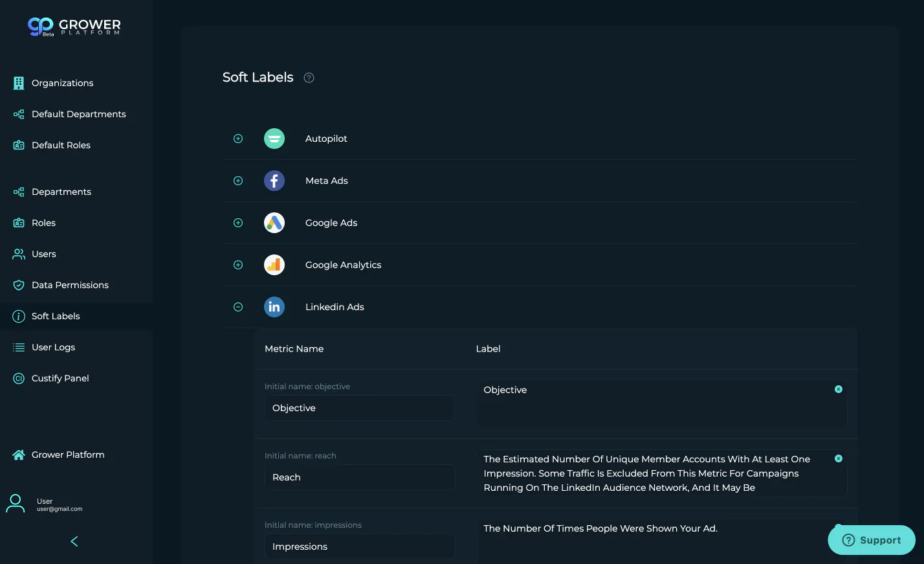The width and height of the screenshot is (924, 564).
Task: Click the Custify Panel icon
Action: coord(19,378)
